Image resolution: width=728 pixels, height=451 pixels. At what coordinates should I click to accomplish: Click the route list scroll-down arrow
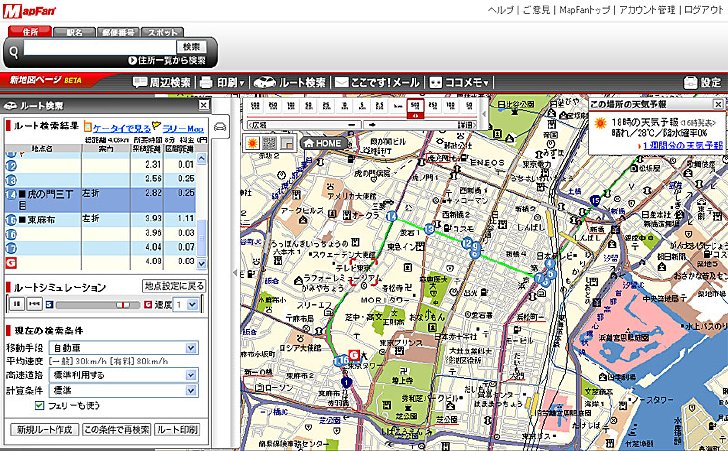point(202,263)
